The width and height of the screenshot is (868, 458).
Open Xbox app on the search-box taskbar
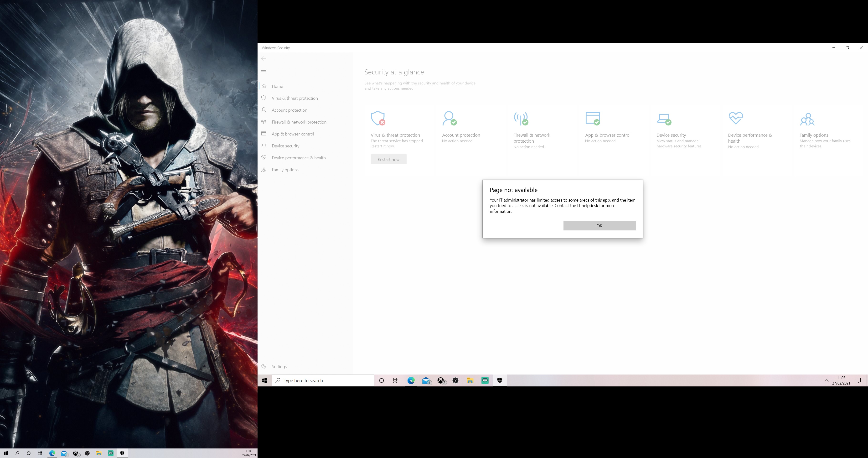pos(441,380)
